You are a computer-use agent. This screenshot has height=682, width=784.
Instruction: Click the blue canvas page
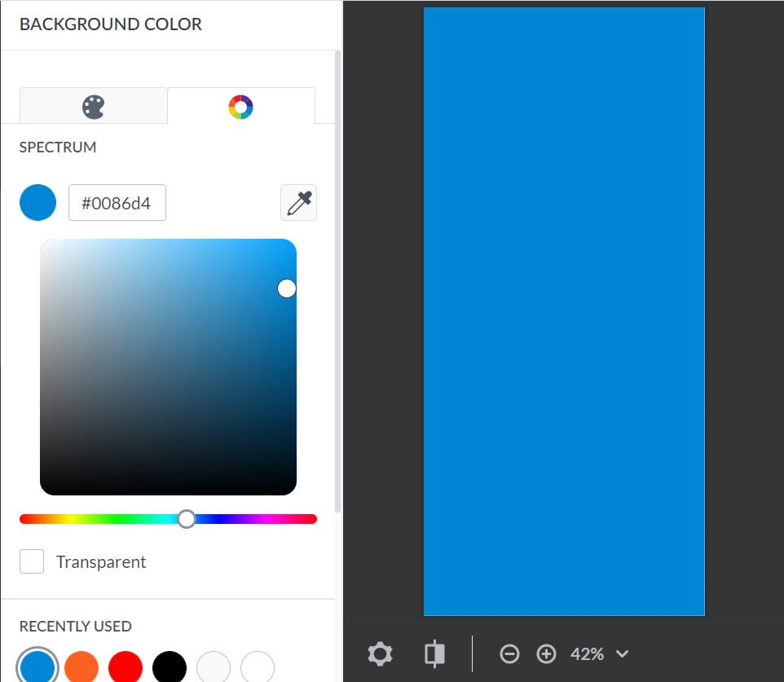[564, 311]
